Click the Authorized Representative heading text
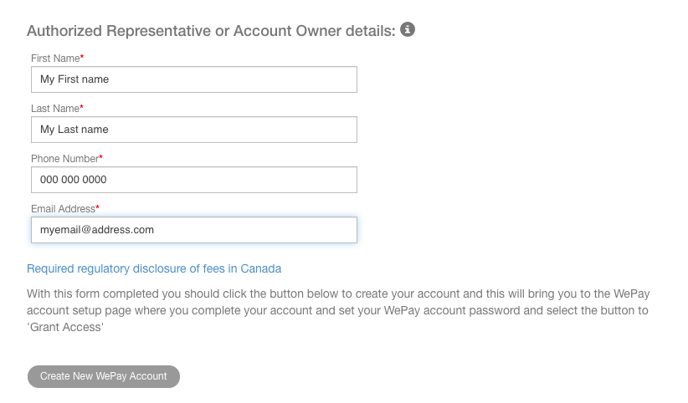Screen dimensions: 688x403 click(x=210, y=30)
